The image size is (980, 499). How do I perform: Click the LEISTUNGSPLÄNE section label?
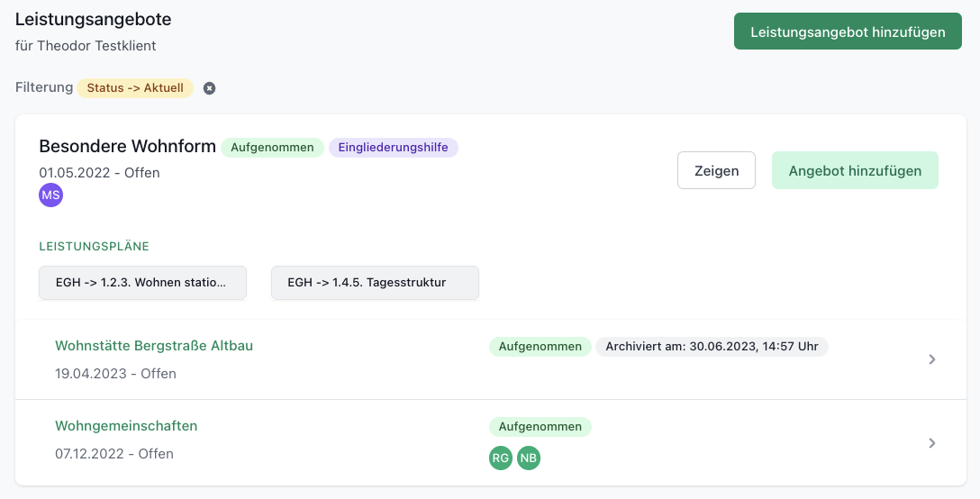click(95, 247)
